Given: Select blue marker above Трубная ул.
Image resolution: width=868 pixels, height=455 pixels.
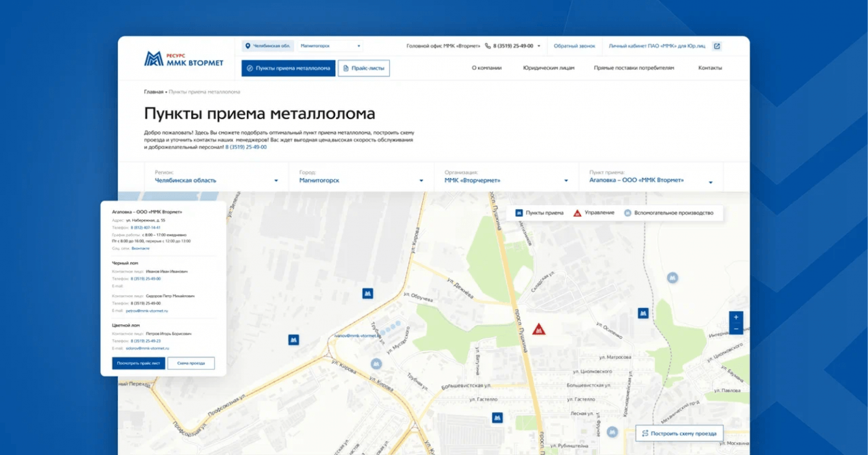Looking at the screenshot, I should 368,294.
